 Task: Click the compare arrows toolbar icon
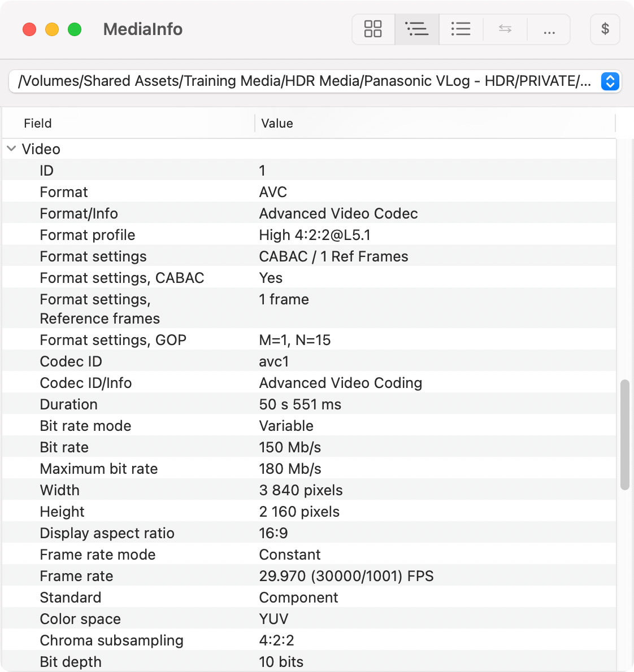pyautogui.click(x=505, y=29)
